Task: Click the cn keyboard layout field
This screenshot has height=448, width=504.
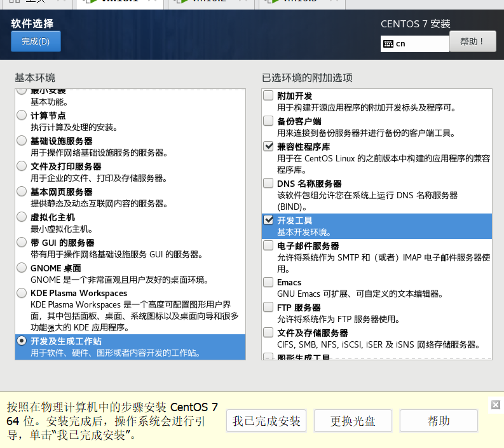Action: coord(414,44)
